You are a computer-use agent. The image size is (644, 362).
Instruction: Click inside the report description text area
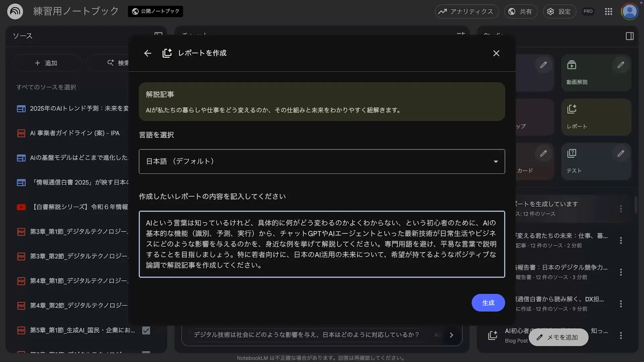pyautogui.click(x=321, y=244)
